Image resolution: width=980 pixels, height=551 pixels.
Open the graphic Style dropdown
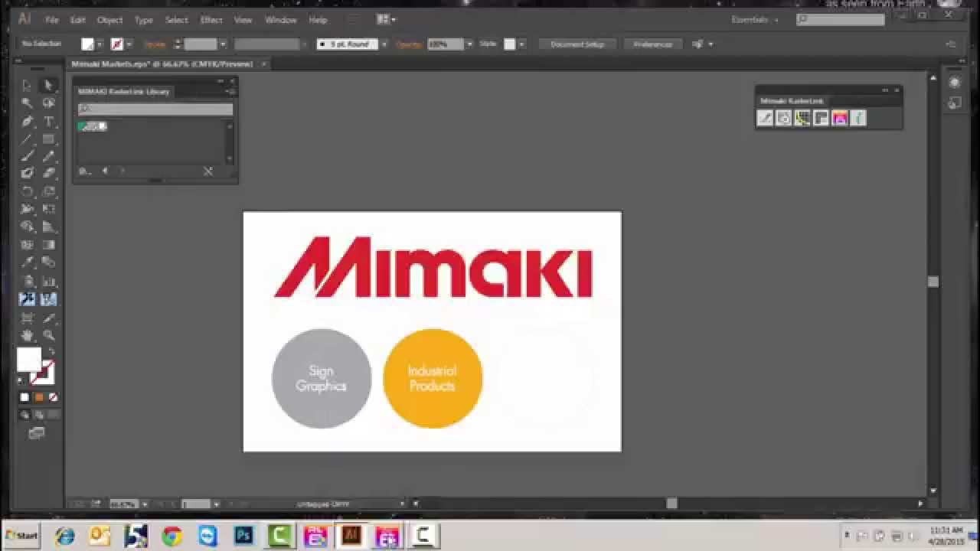click(x=521, y=44)
